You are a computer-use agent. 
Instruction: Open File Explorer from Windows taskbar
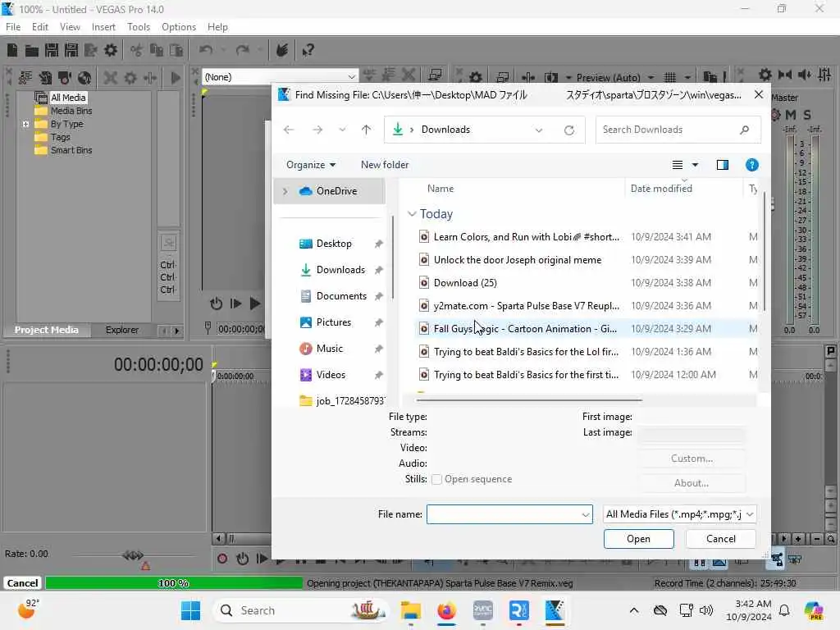coord(410,610)
